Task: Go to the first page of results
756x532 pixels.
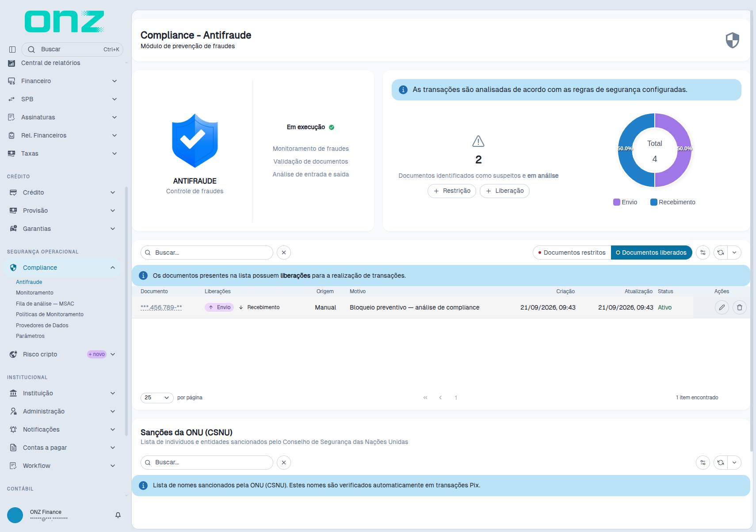Action: coord(425,398)
